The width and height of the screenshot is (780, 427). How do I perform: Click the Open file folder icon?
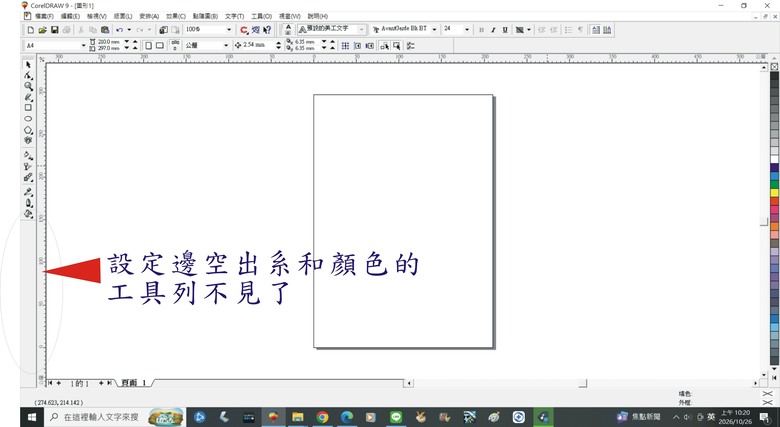coord(43,30)
